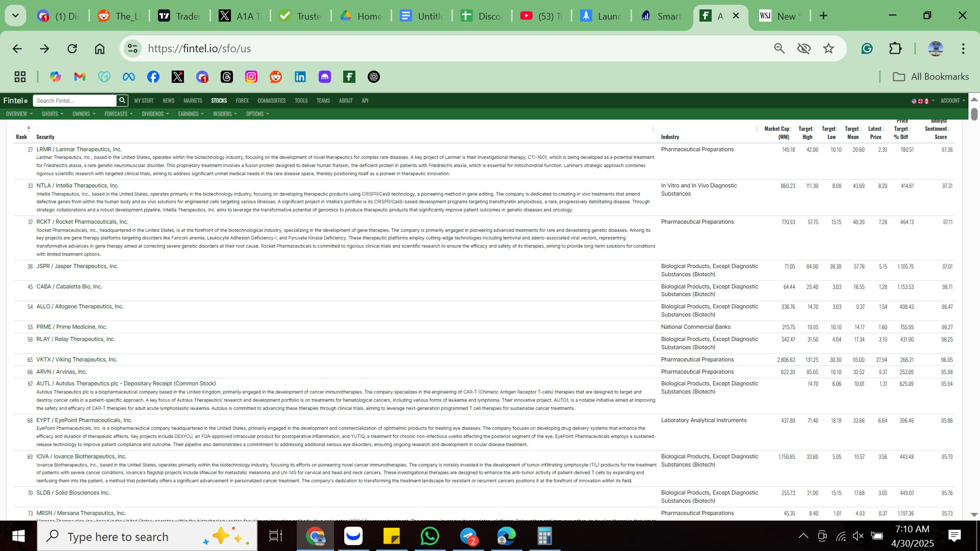The image size is (980, 551).
Task: Open the MARKETS menu item
Action: coord(193,101)
